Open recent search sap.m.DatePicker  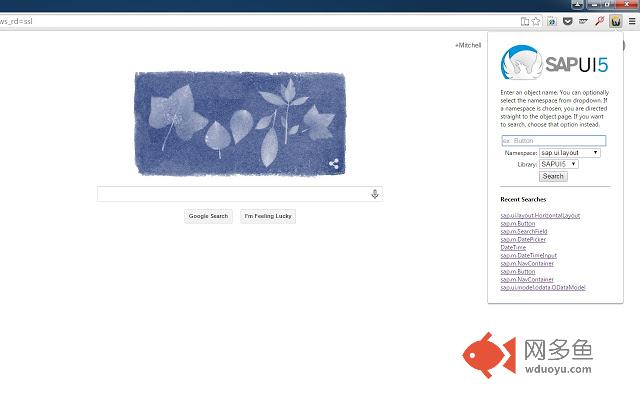523,240
